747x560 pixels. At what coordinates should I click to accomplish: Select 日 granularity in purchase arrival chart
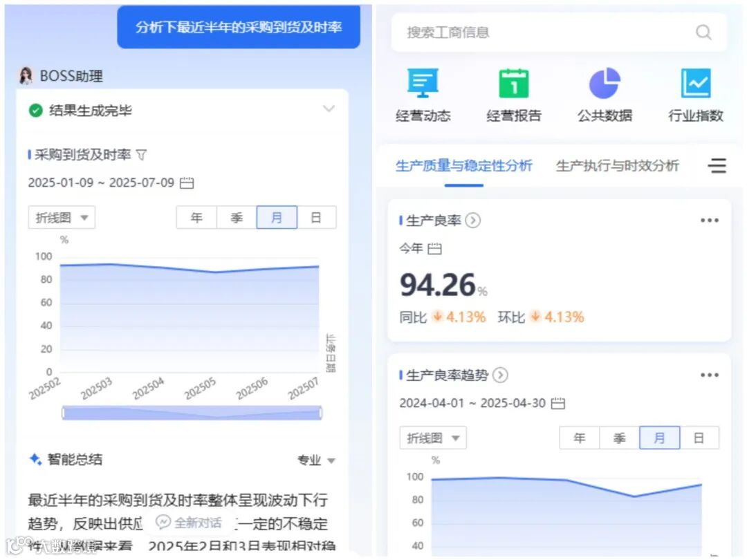point(316,218)
